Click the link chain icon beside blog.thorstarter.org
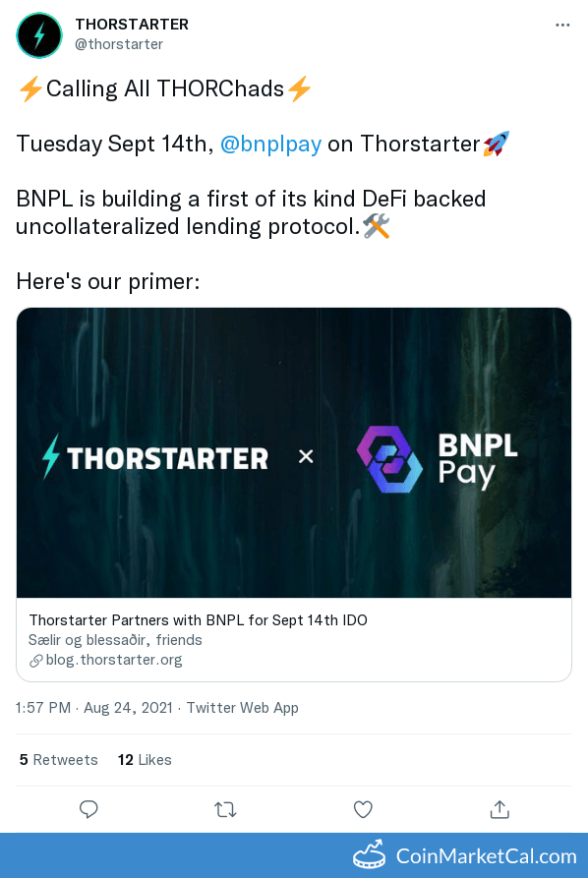 pyautogui.click(x=37, y=660)
